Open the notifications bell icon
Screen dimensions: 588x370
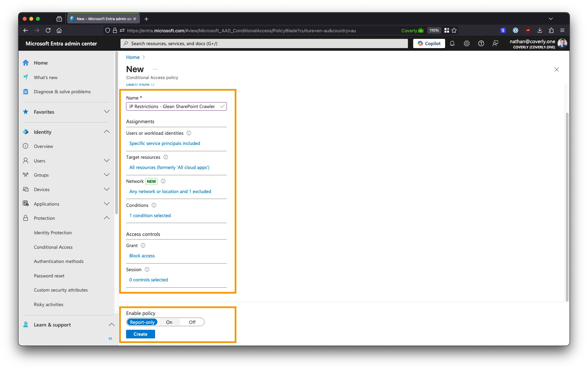[452, 43]
